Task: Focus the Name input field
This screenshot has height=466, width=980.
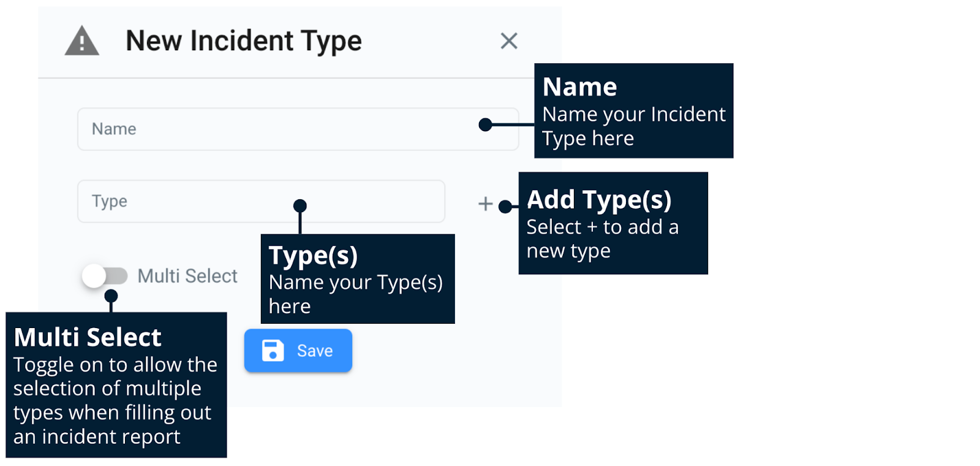Action: coord(276,129)
